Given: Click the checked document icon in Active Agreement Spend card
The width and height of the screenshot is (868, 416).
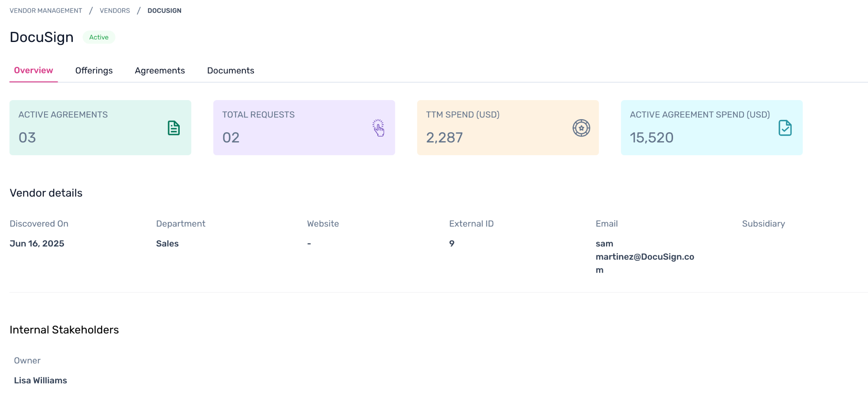Looking at the screenshot, I should pyautogui.click(x=785, y=128).
